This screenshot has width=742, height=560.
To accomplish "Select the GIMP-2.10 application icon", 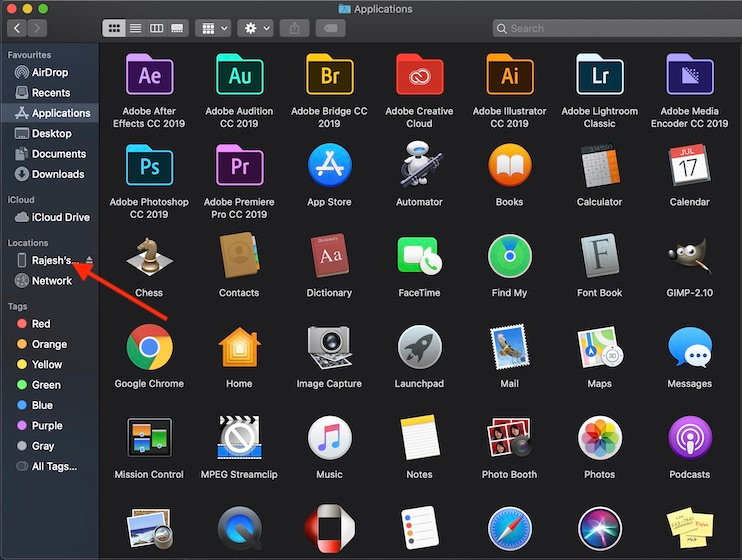I will point(689,257).
